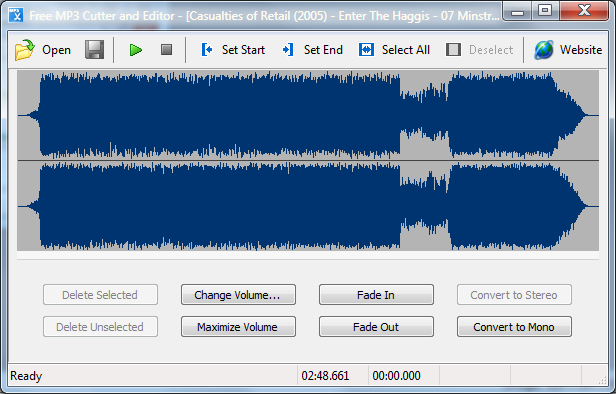Apply Fade In effect
This screenshot has width=616, height=394.
click(376, 295)
